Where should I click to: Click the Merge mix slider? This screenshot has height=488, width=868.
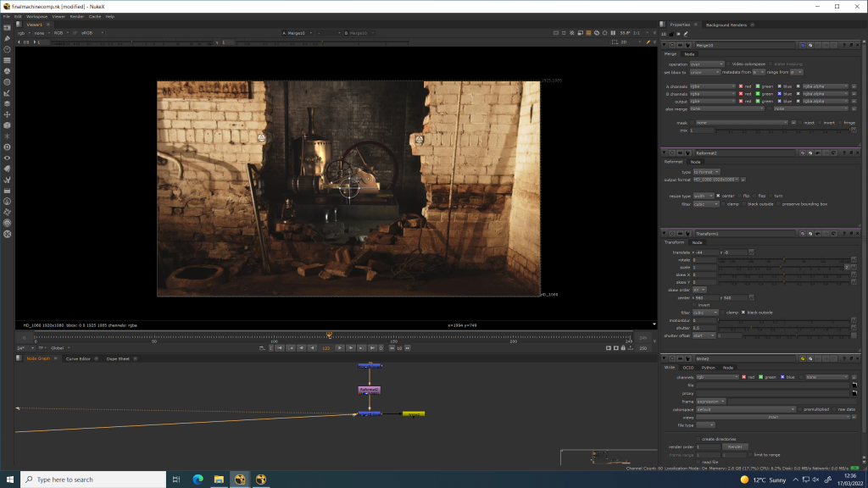(780, 130)
